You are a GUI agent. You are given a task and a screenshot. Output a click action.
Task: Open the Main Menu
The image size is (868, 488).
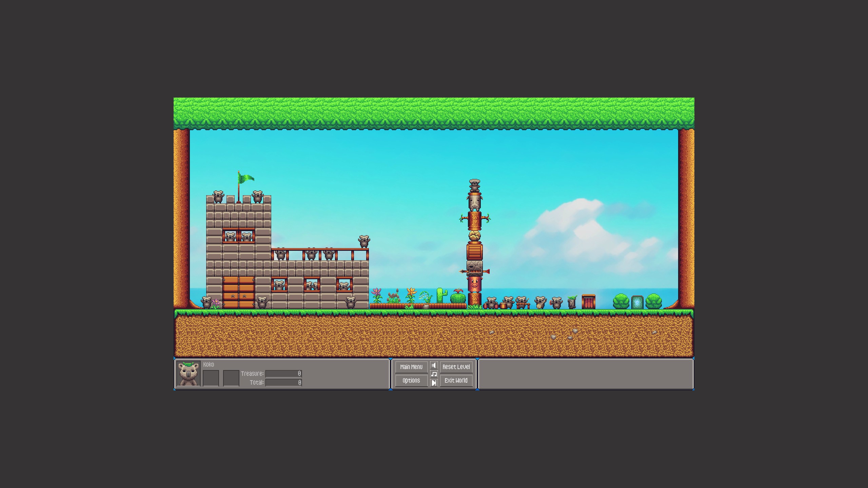tap(411, 367)
